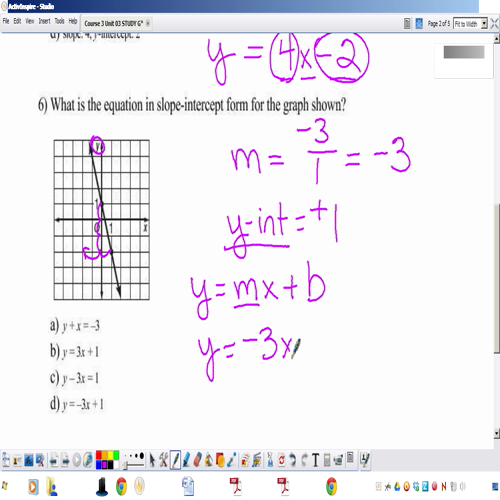Open the Desktop Annotate tool
500x500 pixels.
click(x=29, y=460)
